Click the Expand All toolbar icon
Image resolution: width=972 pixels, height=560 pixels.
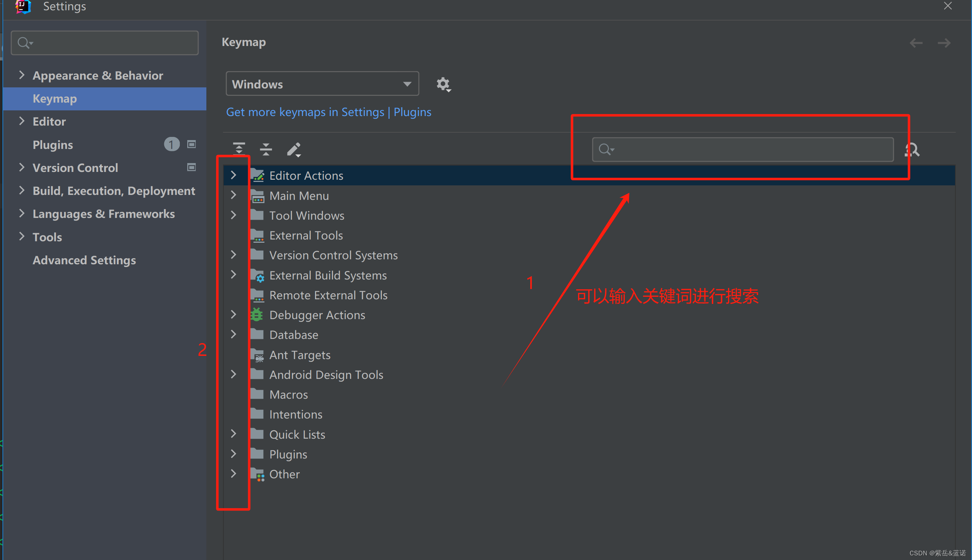point(239,149)
